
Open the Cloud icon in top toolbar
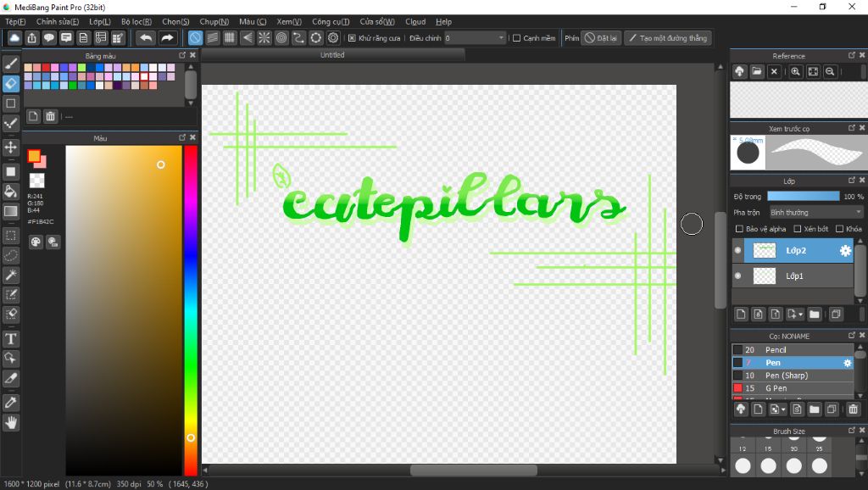point(14,37)
